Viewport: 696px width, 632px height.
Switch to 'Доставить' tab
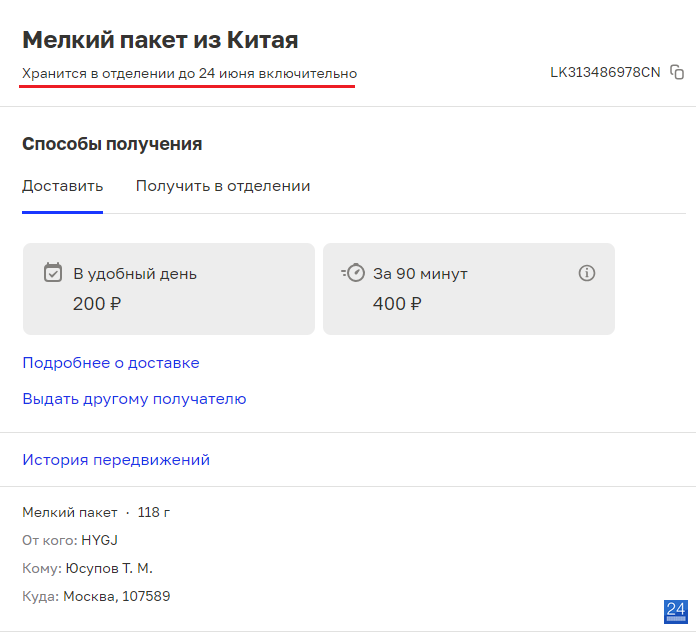(x=63, y=186)
